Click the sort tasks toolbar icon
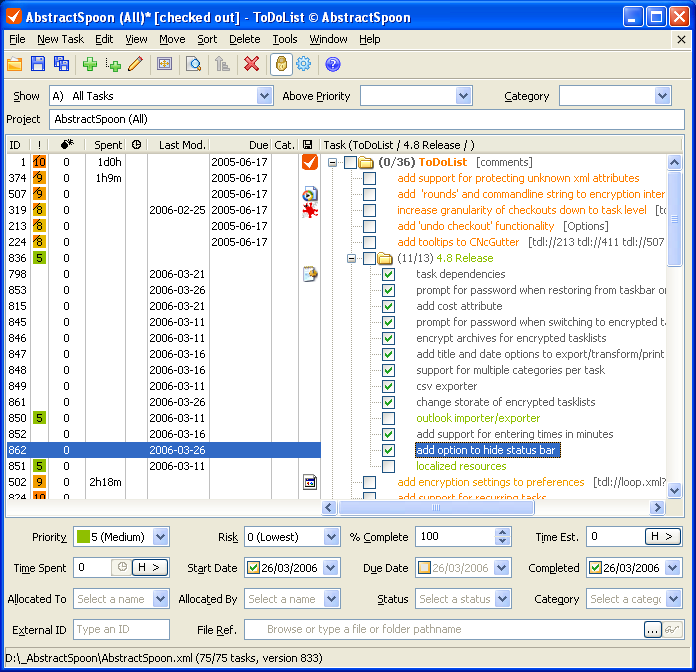The image size is (696, 672). [x=222, y=64]
